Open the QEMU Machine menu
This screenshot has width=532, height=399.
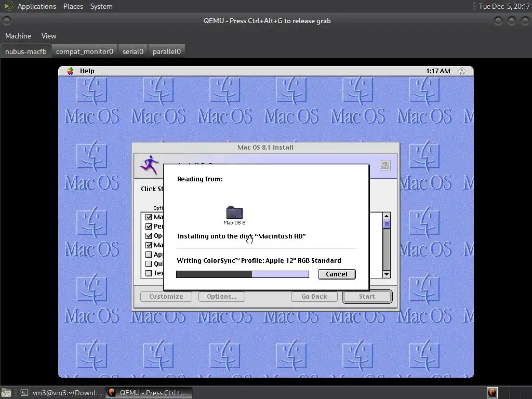(18, 36)
